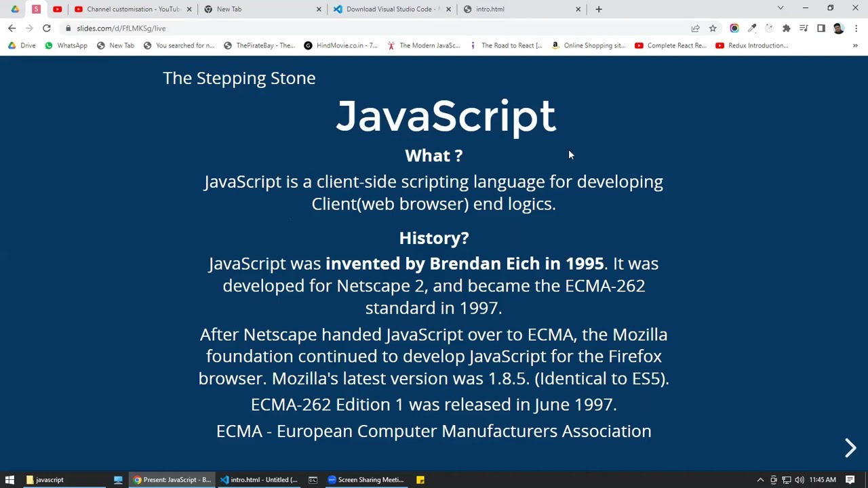This screenshot has height=488, width=868.
Task: Open the computer monitor taskbar icon
Action: (118, 480)
